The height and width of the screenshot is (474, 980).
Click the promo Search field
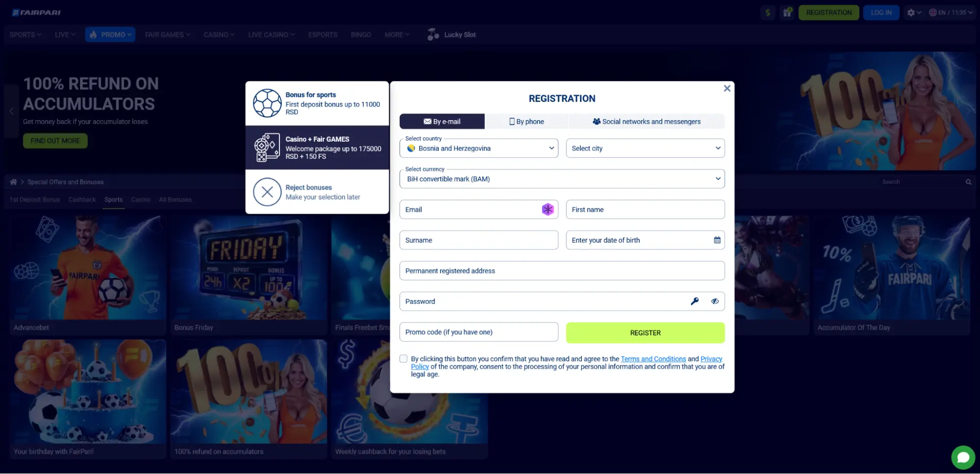[x=922, y=182]
